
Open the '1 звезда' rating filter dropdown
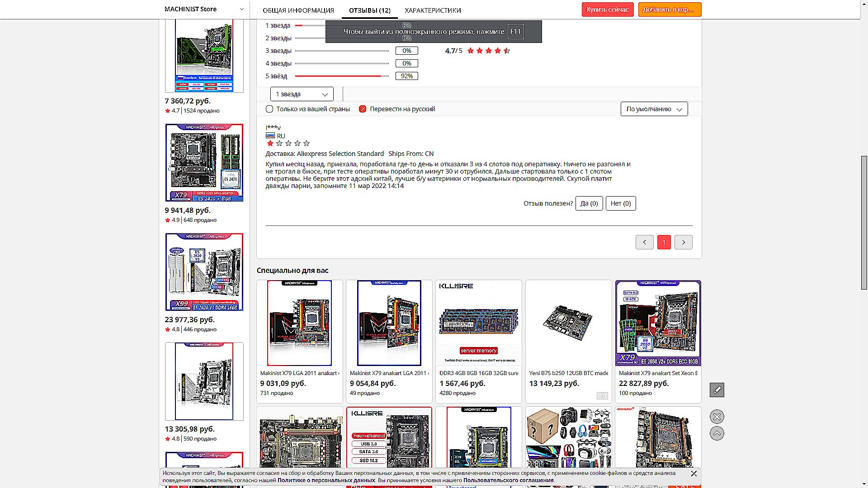point(302,94)
